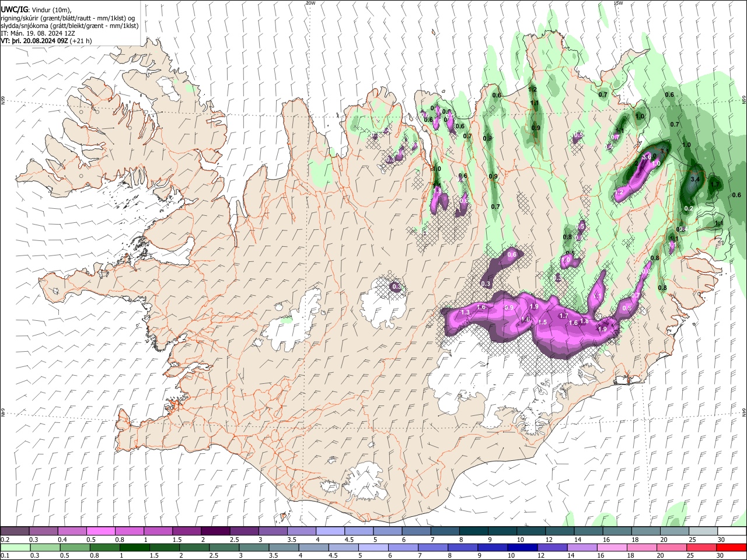The height and width of the screenshot is (560, 747).
Task: Pick the 0.8 mid green rain scale swatch
Action: click(x=104, y=547)
